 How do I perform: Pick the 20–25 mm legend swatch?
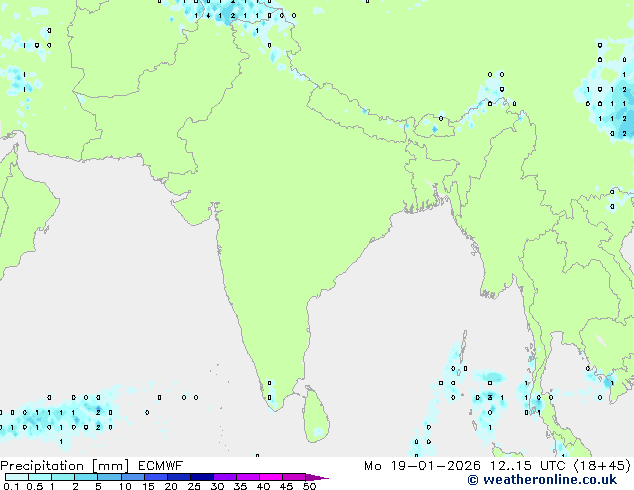tap(178, 477)
